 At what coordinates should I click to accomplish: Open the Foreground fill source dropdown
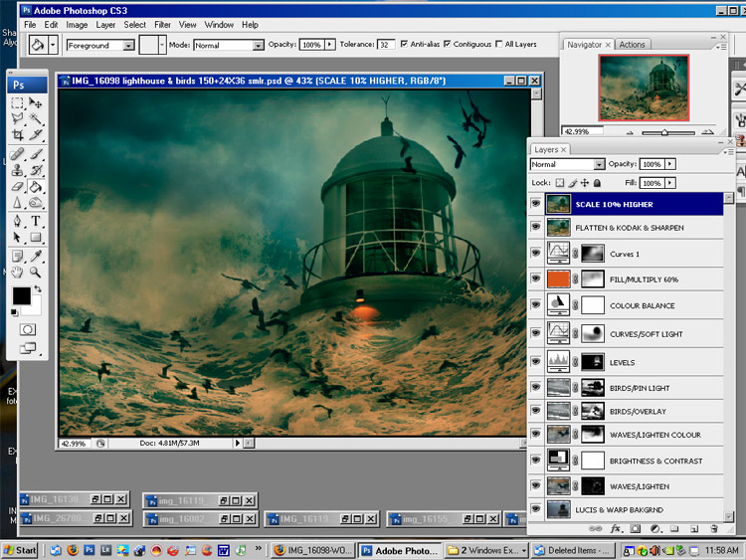click(x=128, y=46)
